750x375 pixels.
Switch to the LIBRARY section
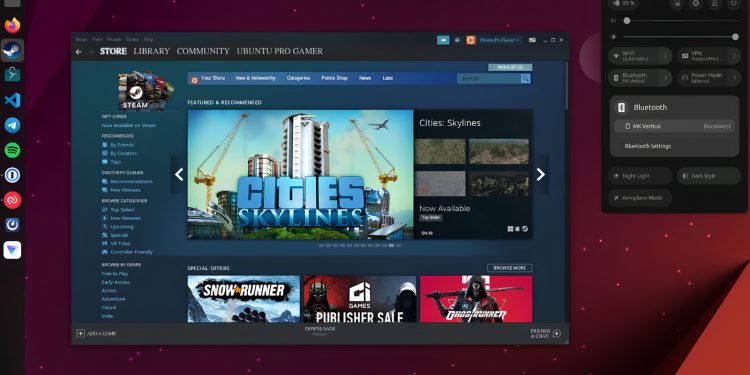click(152, 51)
